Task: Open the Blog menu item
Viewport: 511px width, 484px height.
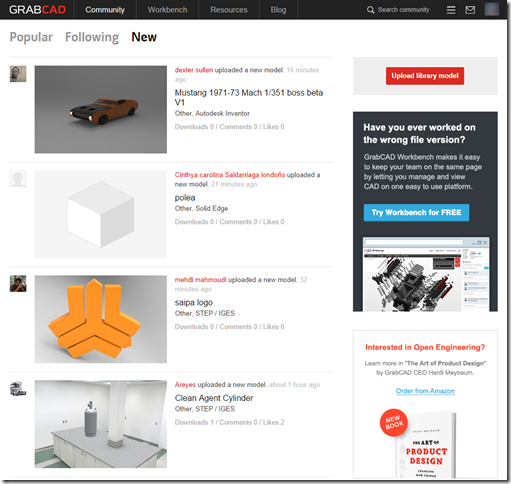Action: pos(278,10)
